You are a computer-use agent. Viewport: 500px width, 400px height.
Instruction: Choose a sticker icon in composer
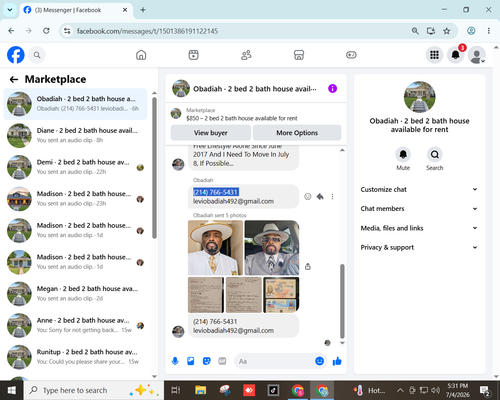[207, 361]
